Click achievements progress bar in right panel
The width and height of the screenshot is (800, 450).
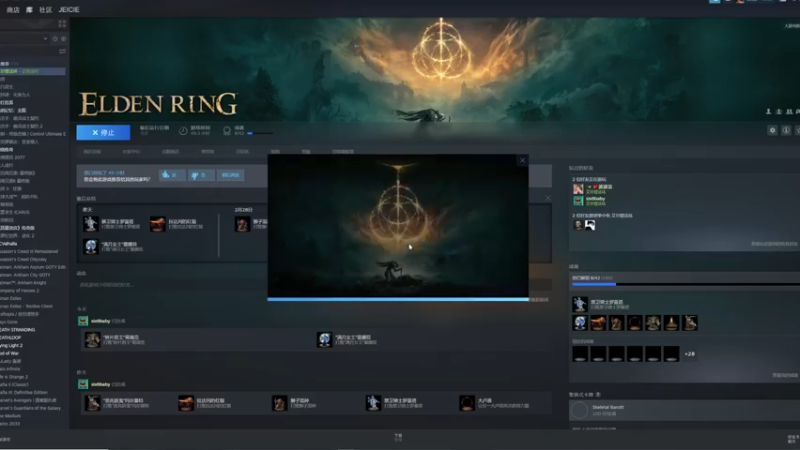point(686,284)
